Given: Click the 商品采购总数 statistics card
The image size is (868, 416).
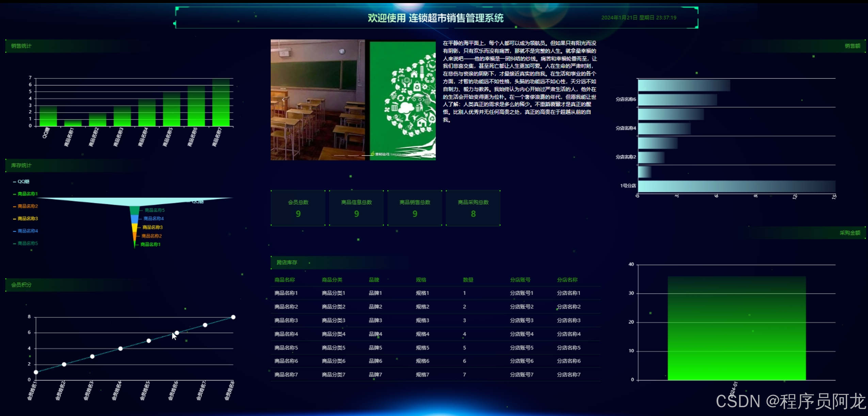Looking at the screenshot, I should tap(473, 208).
